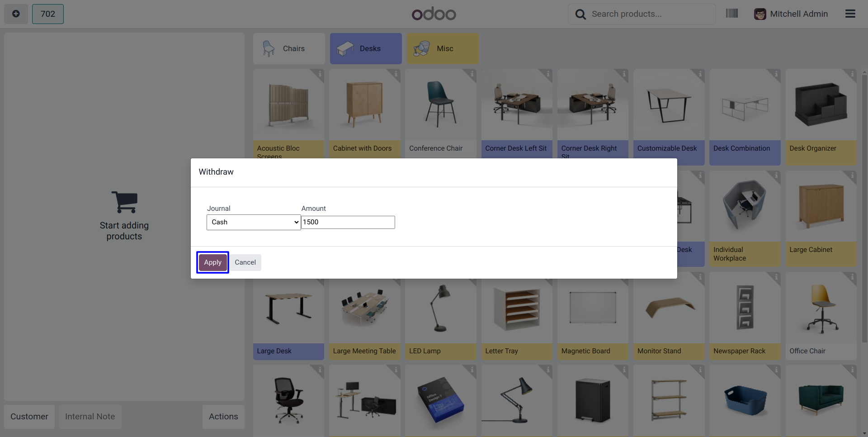Add the standing desk office set product

pyautogui.click(x=365, y=401)
